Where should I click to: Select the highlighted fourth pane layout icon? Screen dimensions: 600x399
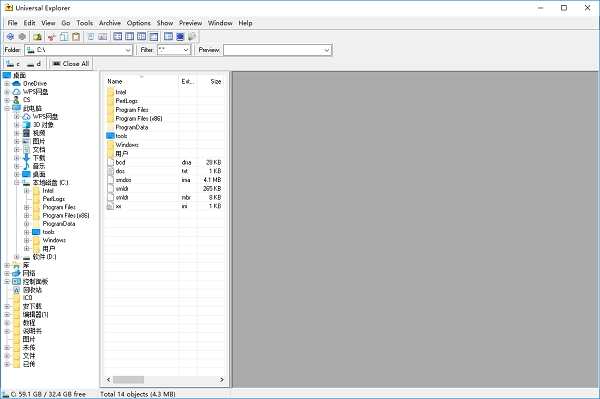pyautogui.click(x=153, y=37)
